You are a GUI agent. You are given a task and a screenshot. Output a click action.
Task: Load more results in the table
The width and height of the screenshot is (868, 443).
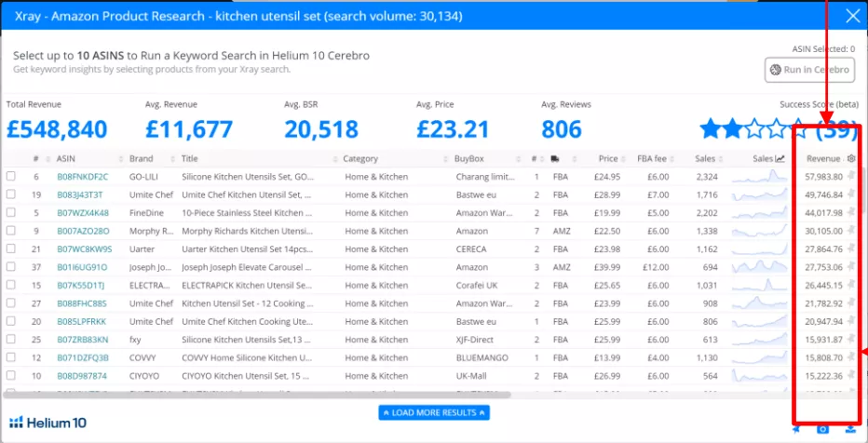point(434,412)
